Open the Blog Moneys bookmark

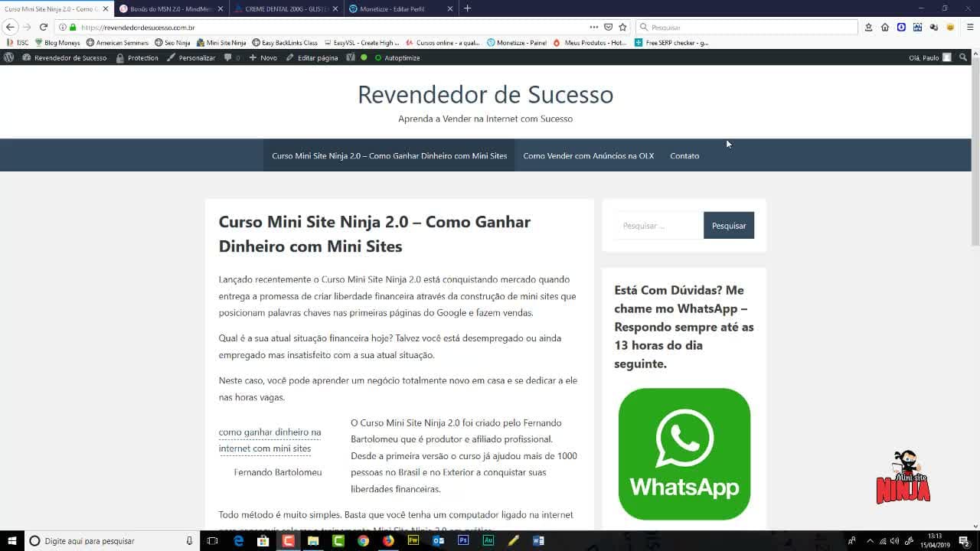point(57,43)
